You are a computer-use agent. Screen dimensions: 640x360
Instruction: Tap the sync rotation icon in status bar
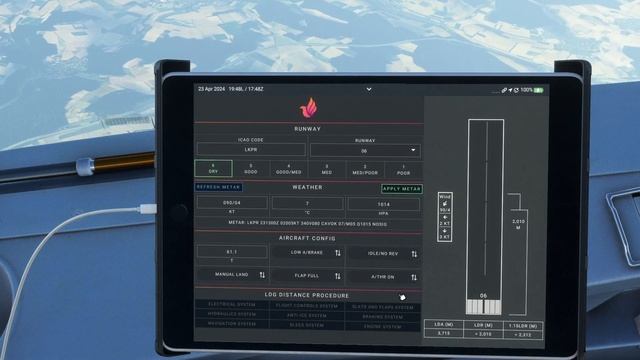(x=516, y=90)
